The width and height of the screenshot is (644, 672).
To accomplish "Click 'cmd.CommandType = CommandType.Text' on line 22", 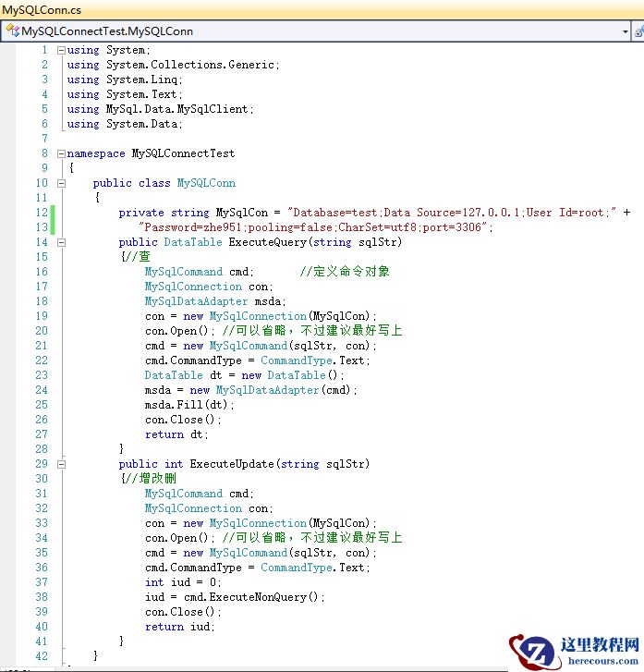I will pos(254,360).
